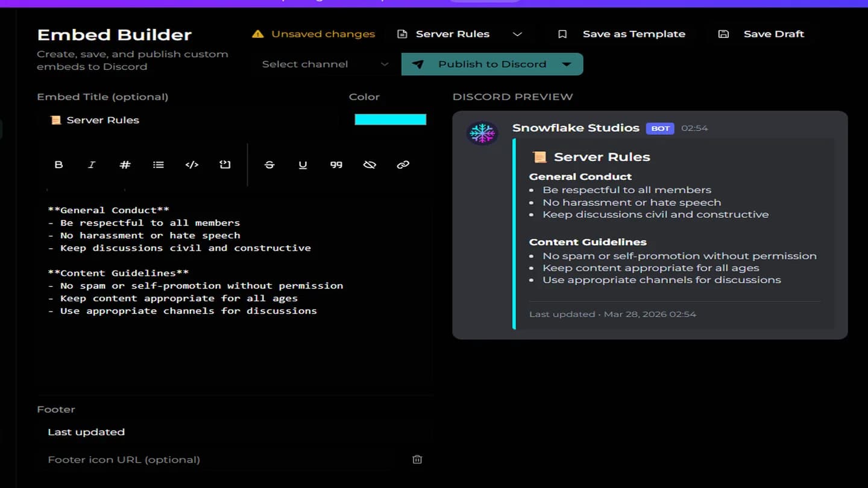
Task: Click the DISCORD PREVIEW label
Action: [513, 97]
